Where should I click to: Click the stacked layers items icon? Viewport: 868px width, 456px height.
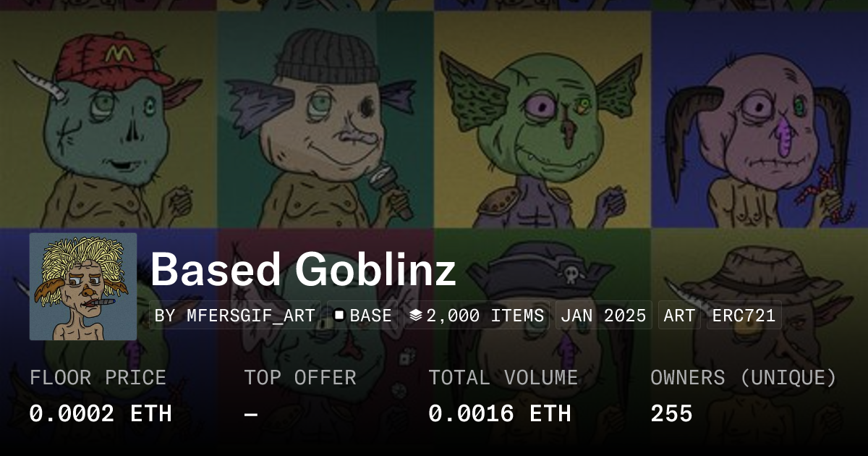point(415,316)
